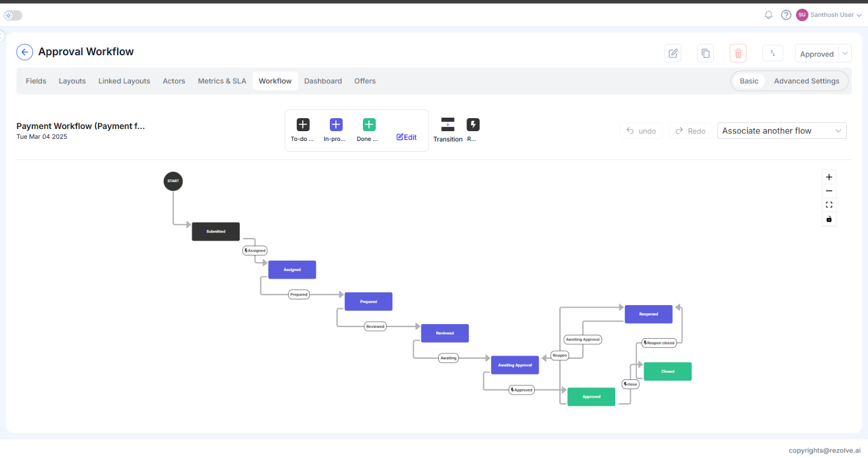Open the Layouts tab

click(x=72, y=81)
